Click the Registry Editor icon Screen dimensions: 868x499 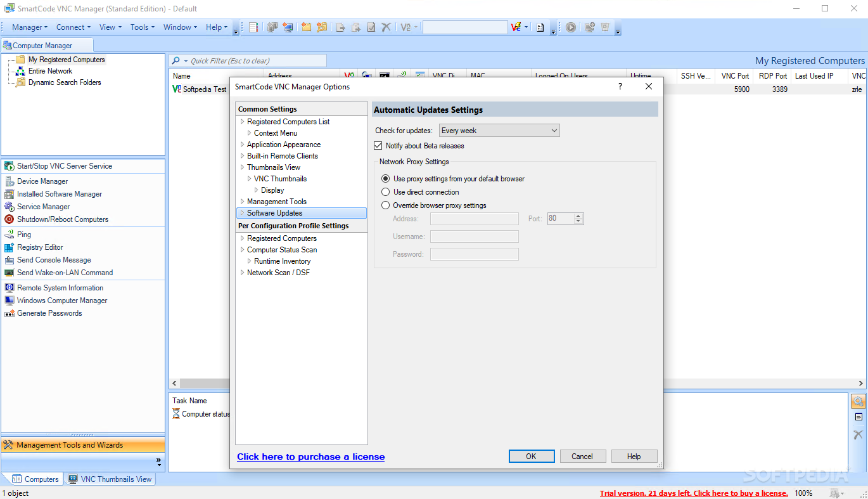10,247
